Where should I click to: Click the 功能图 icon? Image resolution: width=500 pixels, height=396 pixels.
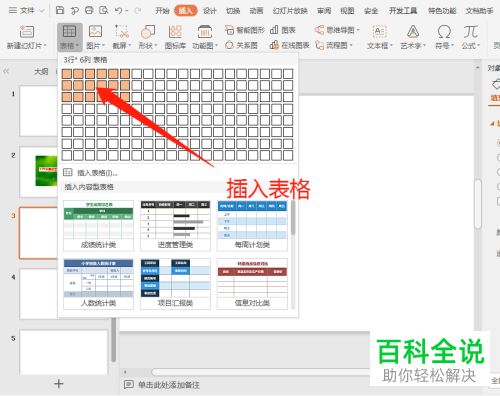pyautogui.click(x=205, y=32)
